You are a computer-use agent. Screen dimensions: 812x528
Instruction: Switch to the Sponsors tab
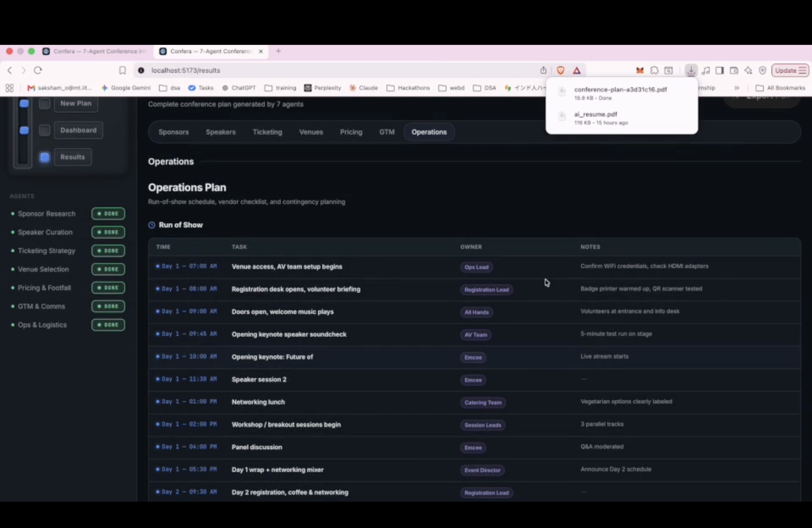[174, 132]
